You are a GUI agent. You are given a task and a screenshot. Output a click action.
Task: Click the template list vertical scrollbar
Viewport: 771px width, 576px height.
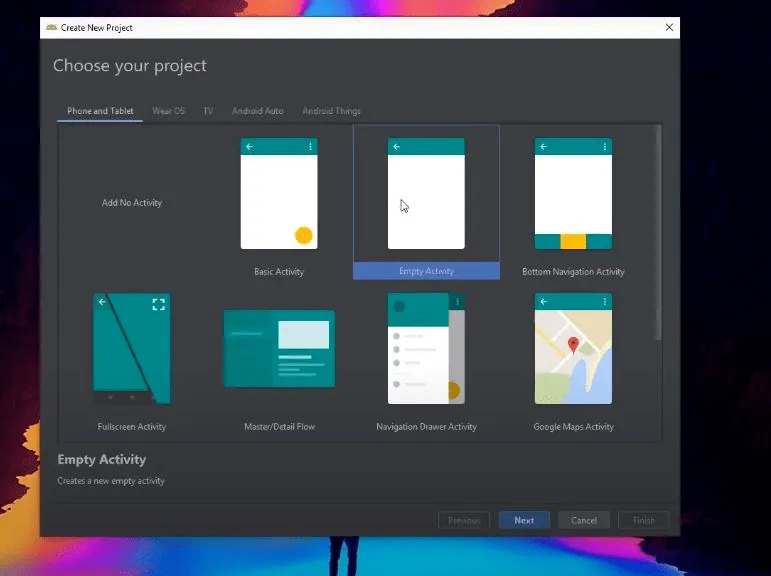[x=657, y=230]
